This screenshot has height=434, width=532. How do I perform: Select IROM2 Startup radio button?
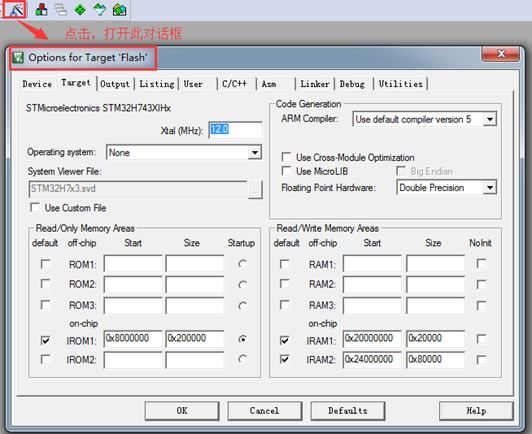[242, 359]
